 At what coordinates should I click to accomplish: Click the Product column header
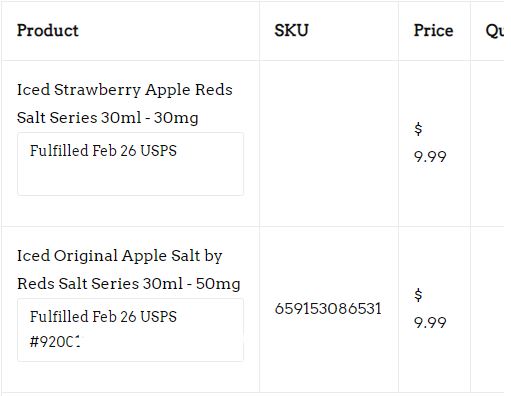(48, 31)
